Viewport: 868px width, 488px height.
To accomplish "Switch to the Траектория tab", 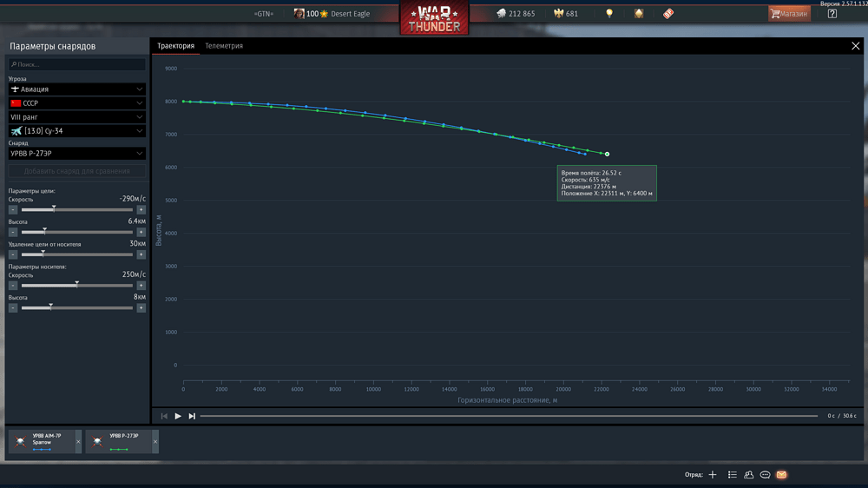I will pyautogui.click(x=175, y=45).
